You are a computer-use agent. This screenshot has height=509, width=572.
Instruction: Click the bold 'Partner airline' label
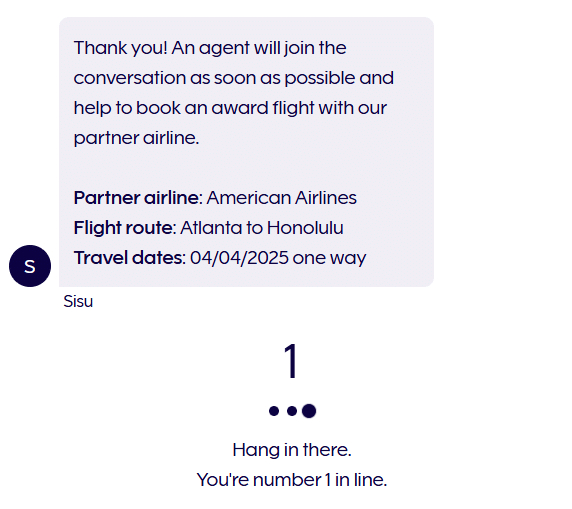136,198
